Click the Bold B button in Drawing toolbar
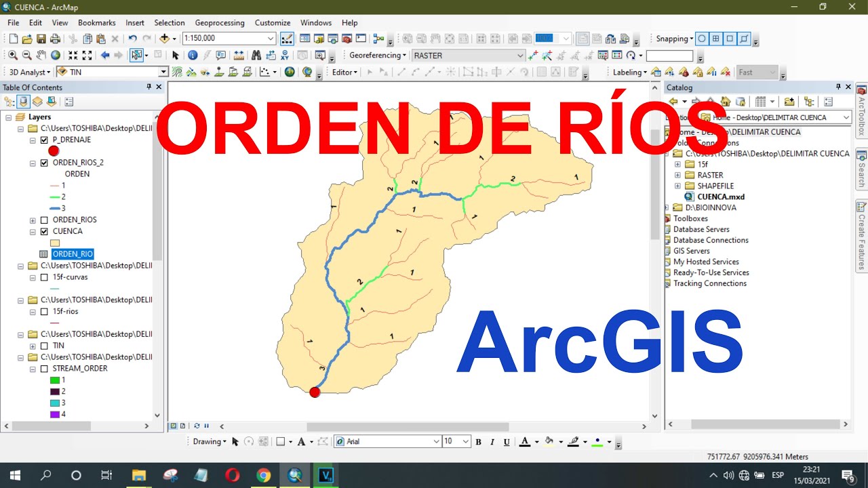 [x=478, y=441]
